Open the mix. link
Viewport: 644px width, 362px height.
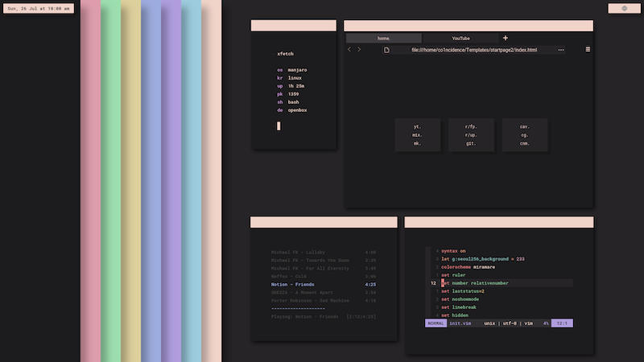click(x=417, y=135)
